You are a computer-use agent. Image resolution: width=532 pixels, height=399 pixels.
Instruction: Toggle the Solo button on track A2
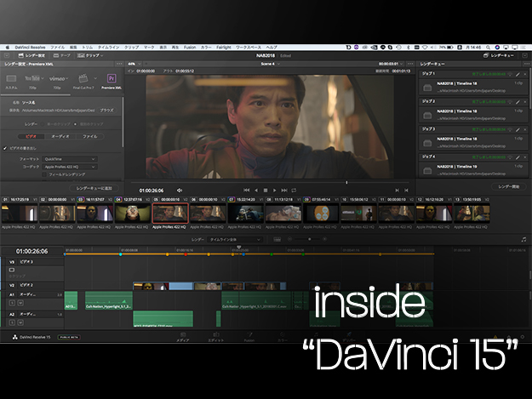tap(12, 322)
